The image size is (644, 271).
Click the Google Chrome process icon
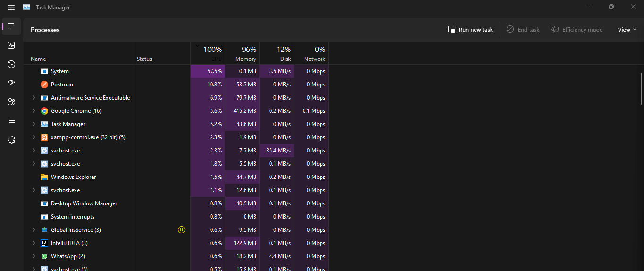(44, 111)
